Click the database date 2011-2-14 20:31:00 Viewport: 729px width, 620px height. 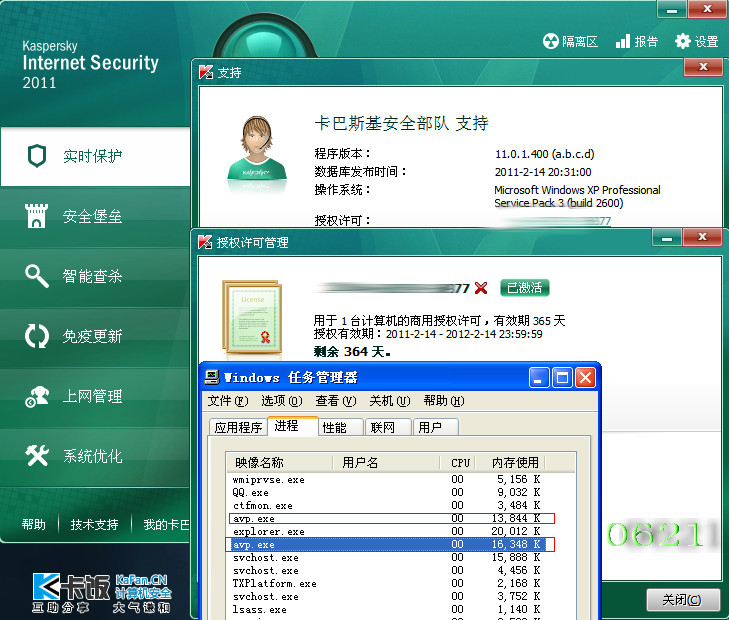tap(543, 172)
